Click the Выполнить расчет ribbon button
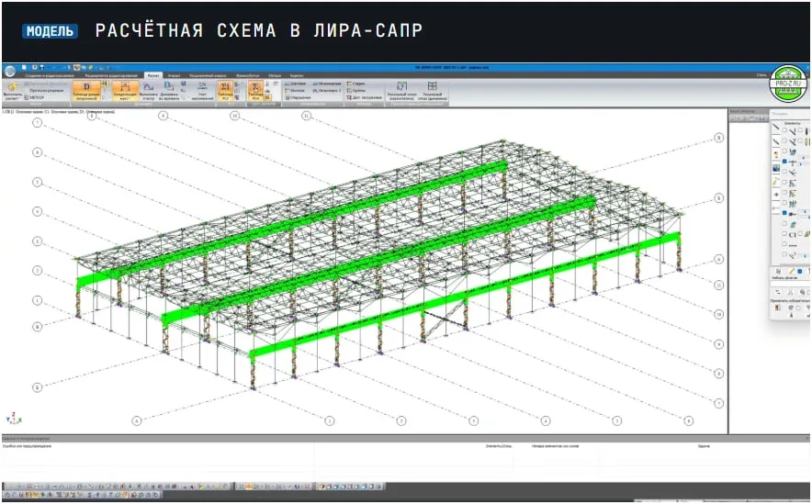 point(13,91)
